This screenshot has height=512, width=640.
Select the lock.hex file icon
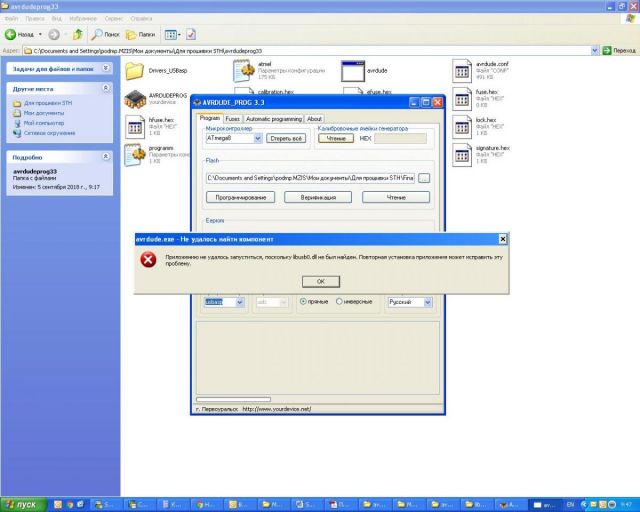[x=461, y=126]
